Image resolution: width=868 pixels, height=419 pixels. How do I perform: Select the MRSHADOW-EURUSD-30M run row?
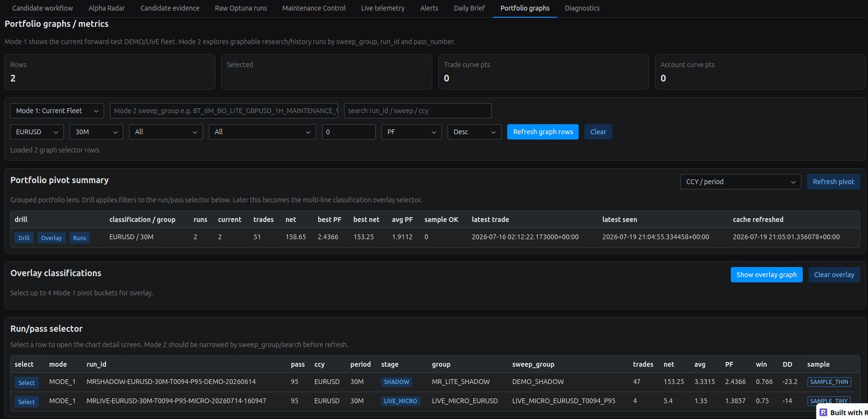[26, 383]
